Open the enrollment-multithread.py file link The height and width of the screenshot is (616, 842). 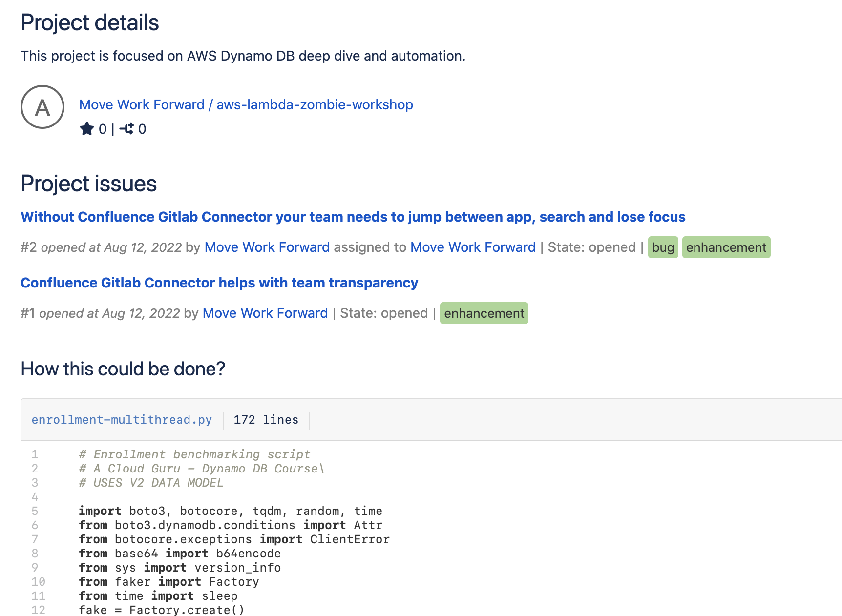[x=122, y=419]
